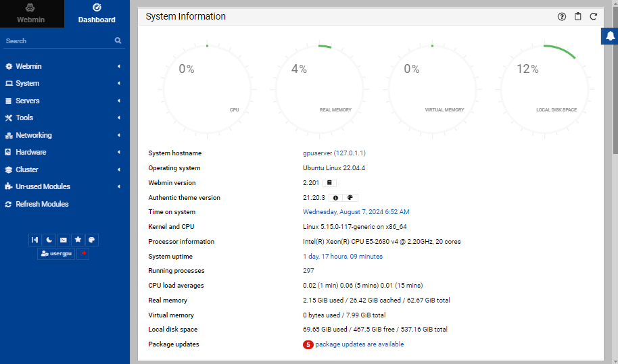Click the Webmin gear icon
Viewport: 618px width, 364px height.
pyautogui.click(x=9, y=66)
